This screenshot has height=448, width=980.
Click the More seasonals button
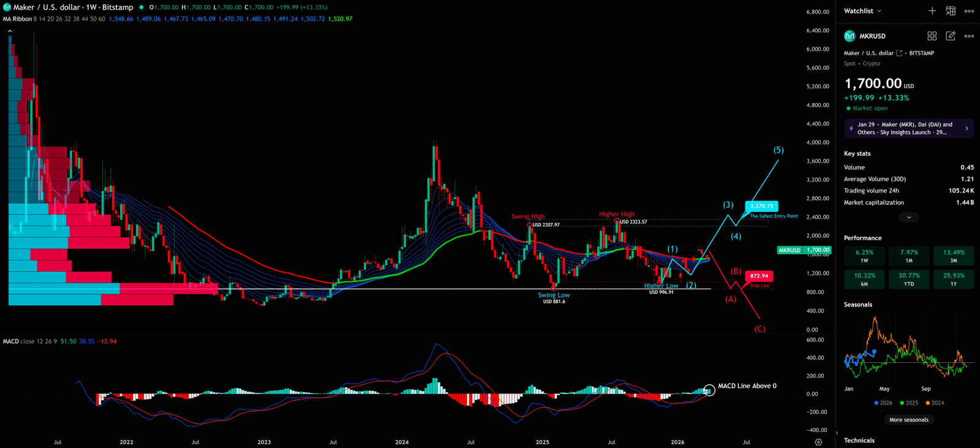(908, 420)
